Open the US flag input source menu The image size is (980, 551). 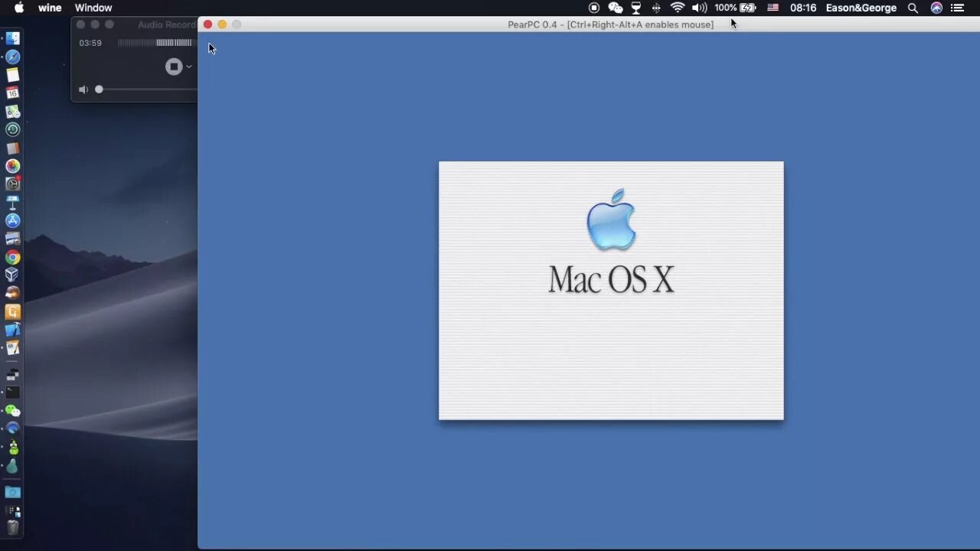click(773, 8)
